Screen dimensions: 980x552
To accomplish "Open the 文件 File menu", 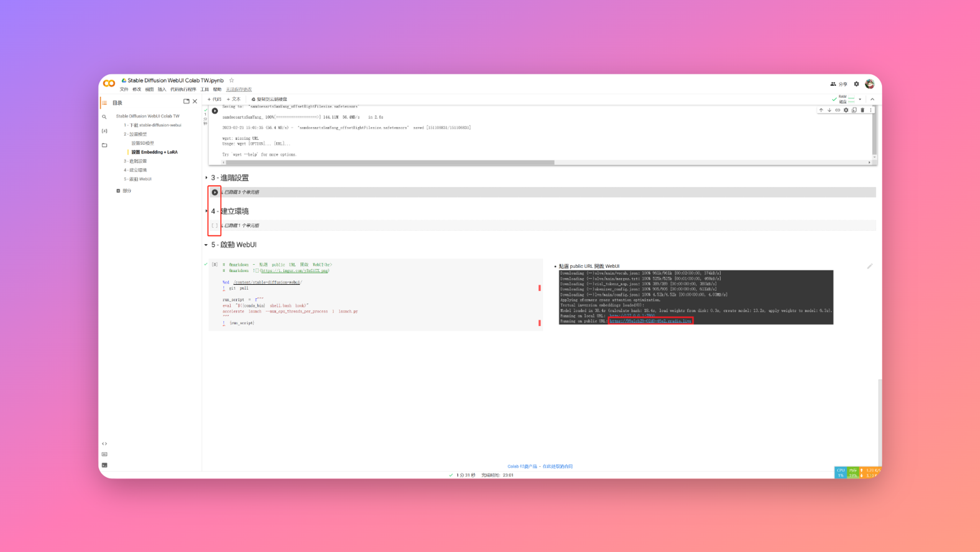I will click(124, 90).
